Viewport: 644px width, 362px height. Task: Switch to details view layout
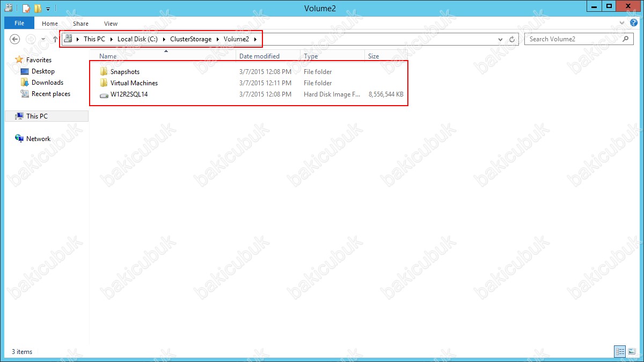620,352
